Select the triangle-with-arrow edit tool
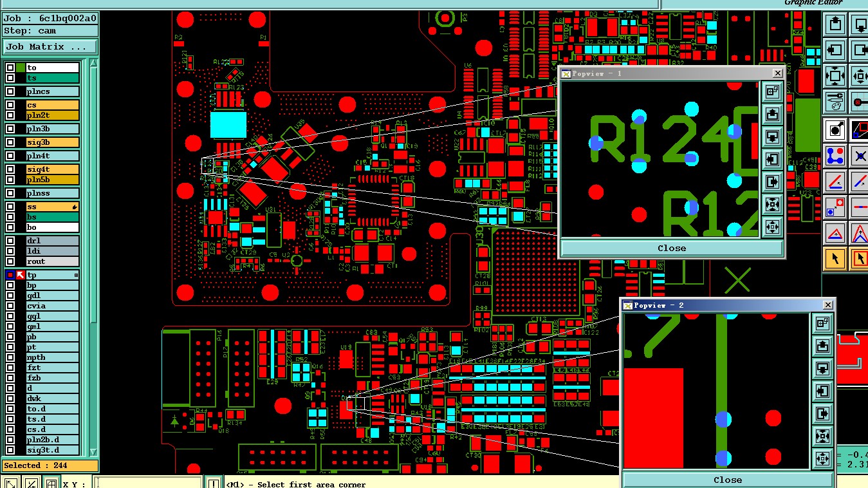868x488 pixels. pyautogui.click(x=835, y=233)
